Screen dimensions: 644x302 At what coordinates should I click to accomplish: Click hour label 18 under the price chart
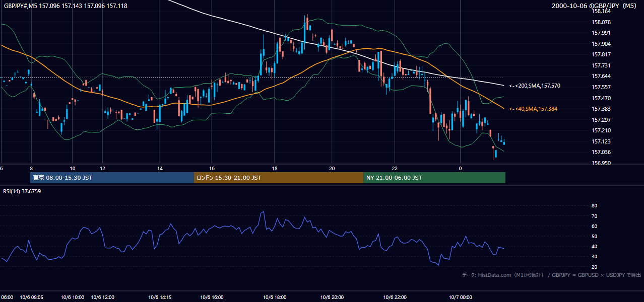pyautogui.click(x=275, y=168)
